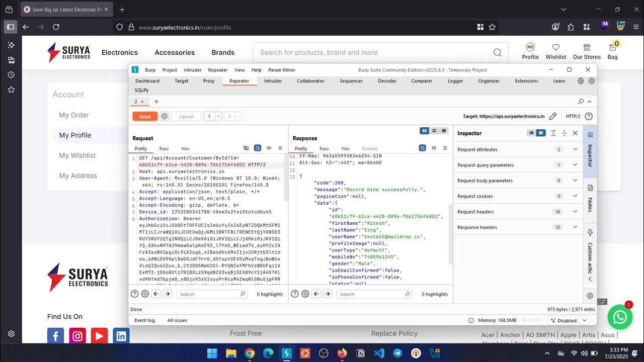
Task: Open Burp settings gear in tab bar
Action: (x=592, y=81)
